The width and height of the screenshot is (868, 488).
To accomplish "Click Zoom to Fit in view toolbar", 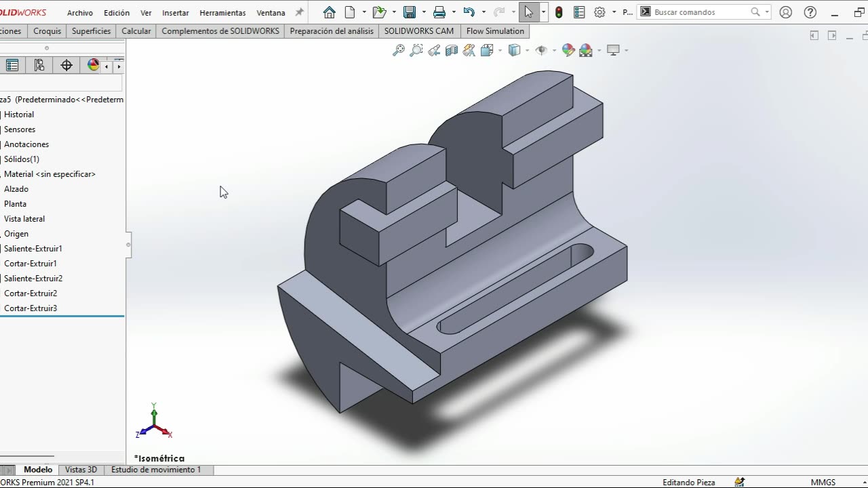I will pyautogui.click(x=399, y=50).
